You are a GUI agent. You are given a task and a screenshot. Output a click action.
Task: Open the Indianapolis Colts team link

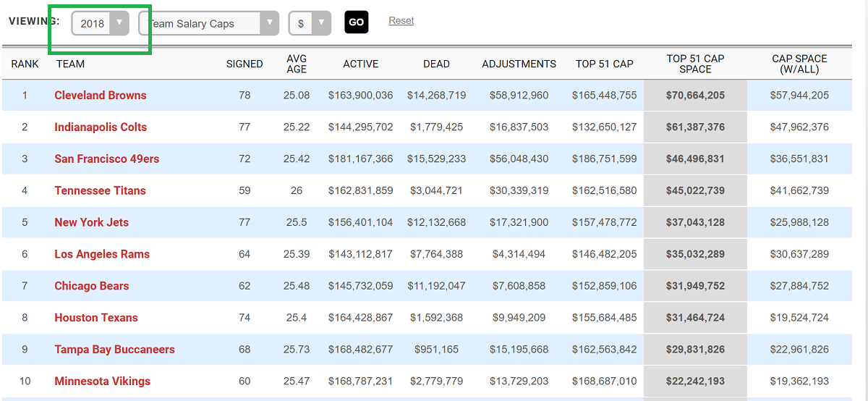click(x=101, y=127)
